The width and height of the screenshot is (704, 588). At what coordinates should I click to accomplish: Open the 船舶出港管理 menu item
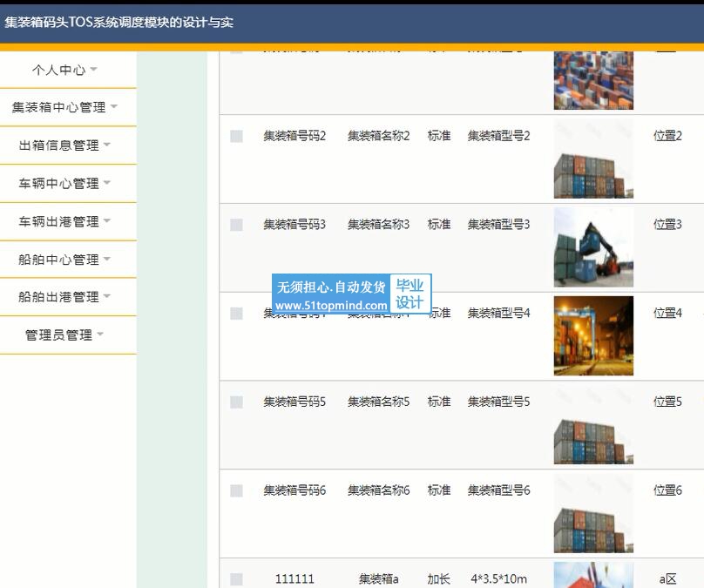pyautogui.click(x=64, y=297)
